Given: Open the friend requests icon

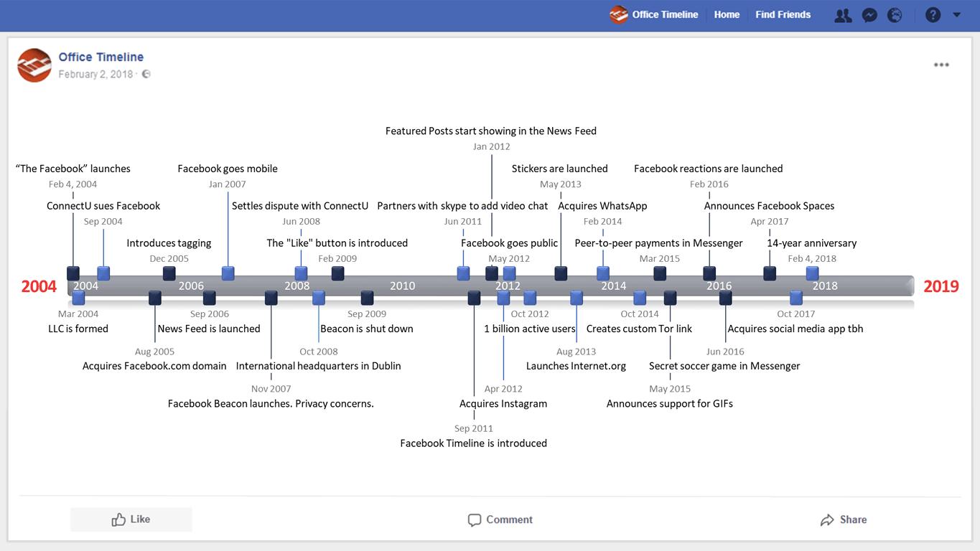Looking at the screenshot, I should click(x=843, y=15).
